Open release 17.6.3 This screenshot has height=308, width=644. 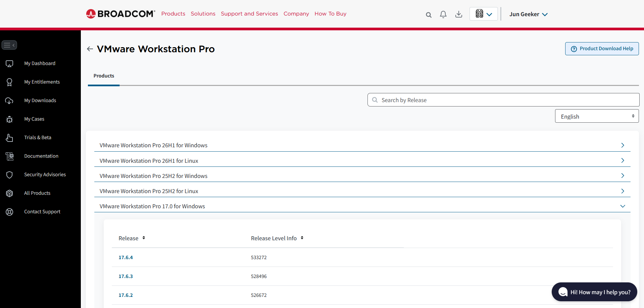[126, 276]
